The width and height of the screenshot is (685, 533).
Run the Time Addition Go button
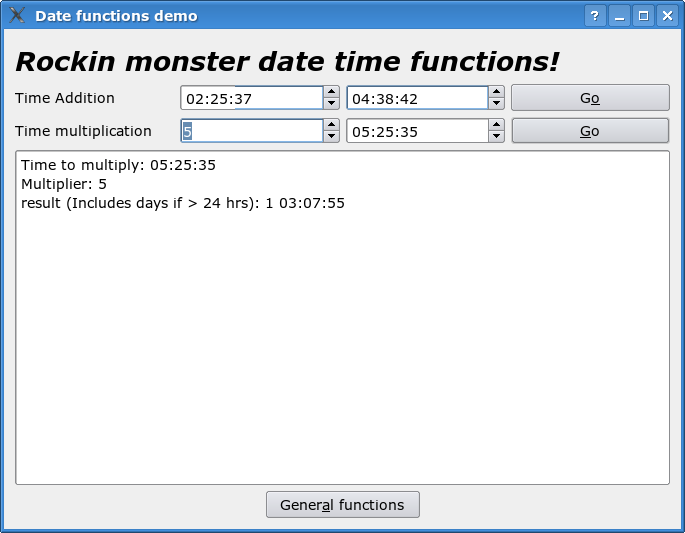pos(590,98)
